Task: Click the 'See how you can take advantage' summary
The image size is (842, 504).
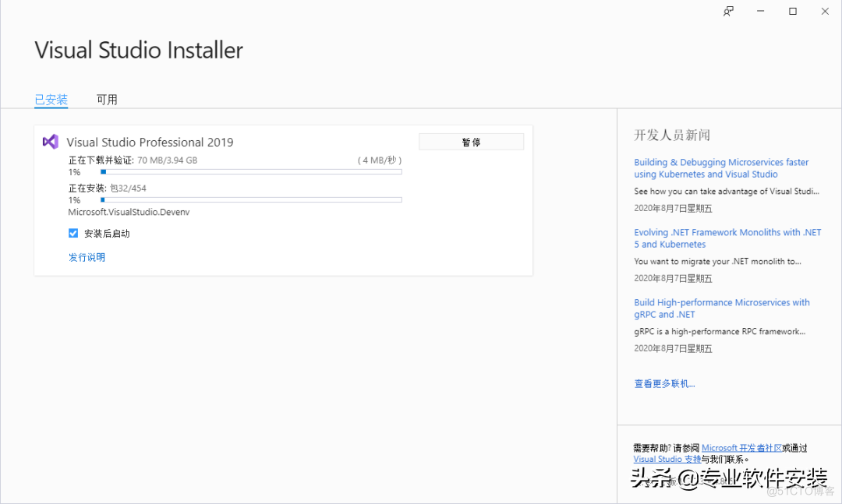Action: point(727,191)
